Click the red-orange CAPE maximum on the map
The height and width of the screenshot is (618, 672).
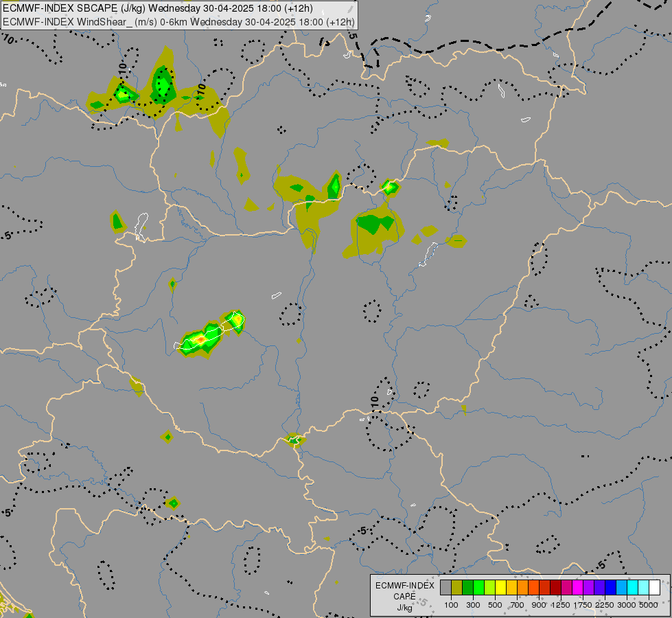200,340
